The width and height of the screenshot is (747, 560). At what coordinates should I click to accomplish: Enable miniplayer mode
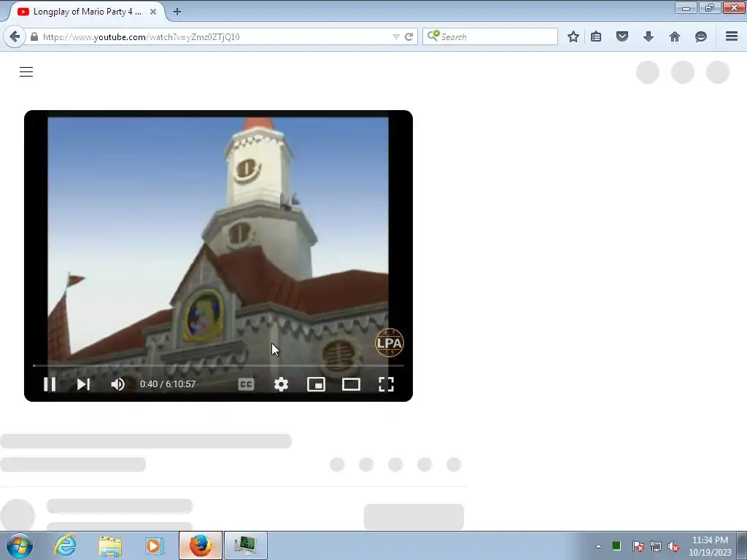click(x=316, y=384)
